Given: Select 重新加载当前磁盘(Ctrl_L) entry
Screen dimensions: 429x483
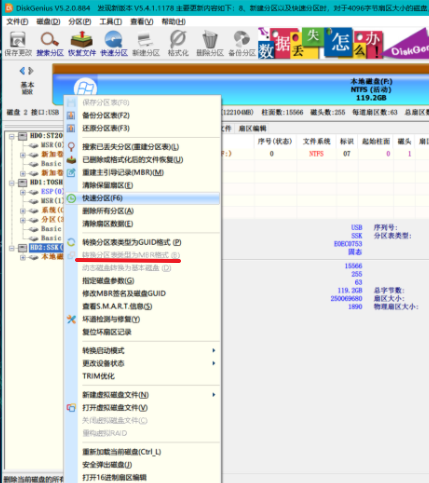Looking at the screenshot, I should 143,452.
